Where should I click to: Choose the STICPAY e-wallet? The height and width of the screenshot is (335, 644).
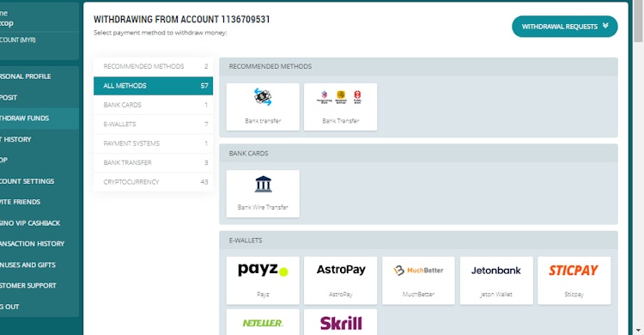coord(574,280)
